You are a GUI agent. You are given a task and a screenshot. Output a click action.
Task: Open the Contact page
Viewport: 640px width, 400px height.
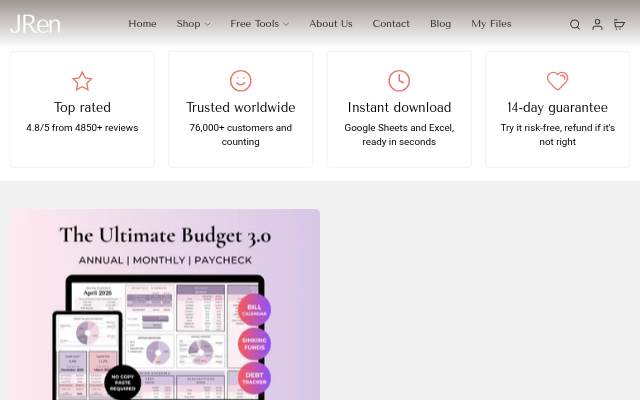point(391,24)
